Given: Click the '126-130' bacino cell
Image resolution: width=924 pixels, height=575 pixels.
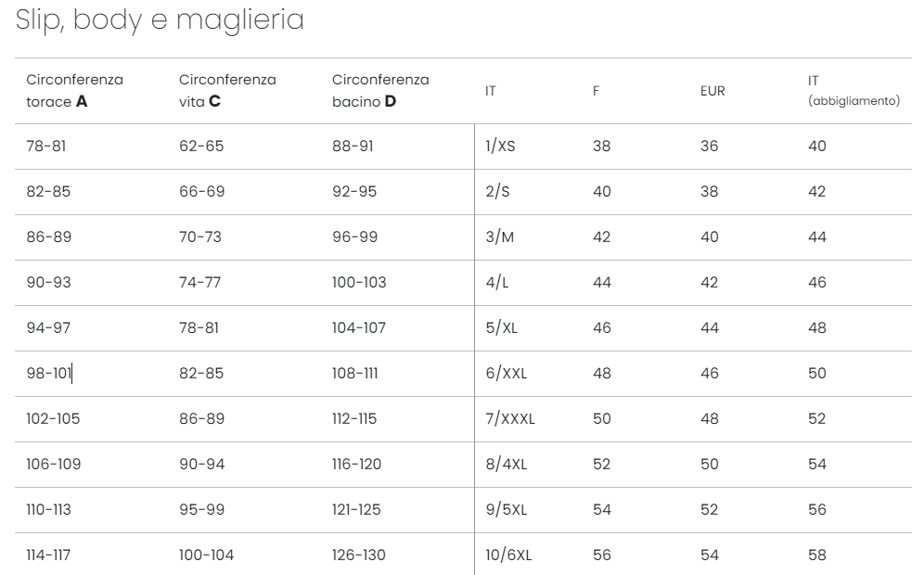Looking at the screenshot, I should [359, 555].
